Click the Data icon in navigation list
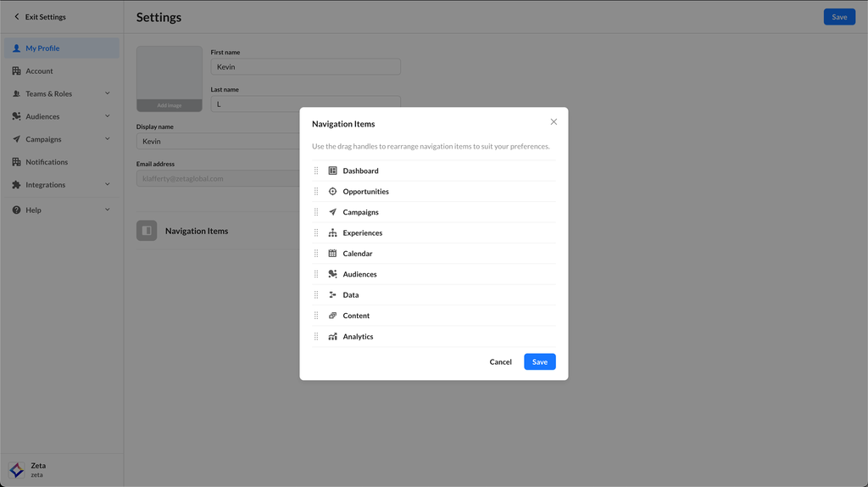The width and height of the screenshot is (868, 487). click(x=333, y=295)
